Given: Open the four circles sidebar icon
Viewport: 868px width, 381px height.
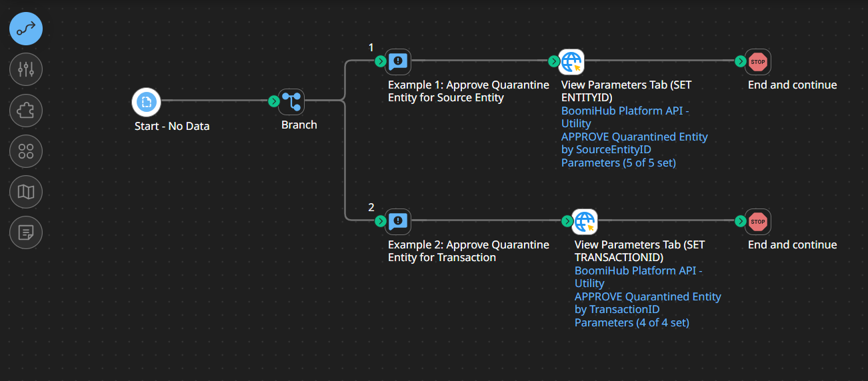Looking at the screenshot, I should point(26,151).
